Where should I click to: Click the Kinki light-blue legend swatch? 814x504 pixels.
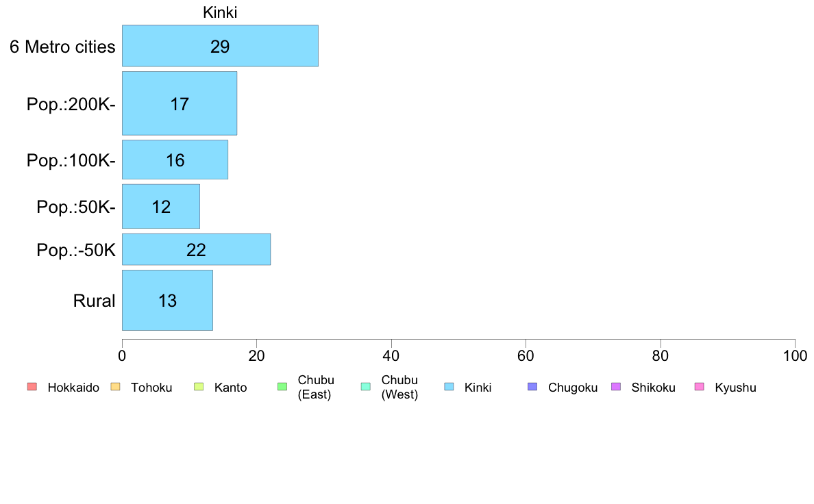pyautogui.click(x=449, y=387)
